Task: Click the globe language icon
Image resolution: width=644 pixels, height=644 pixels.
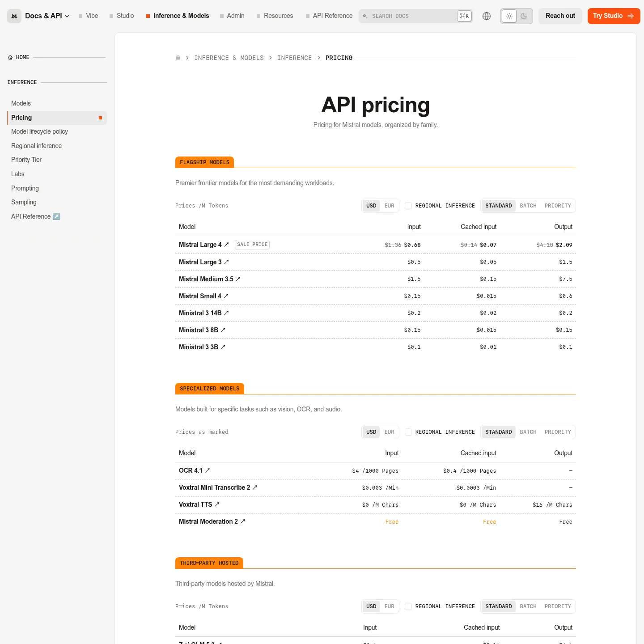Action: (x=487, y=16)
